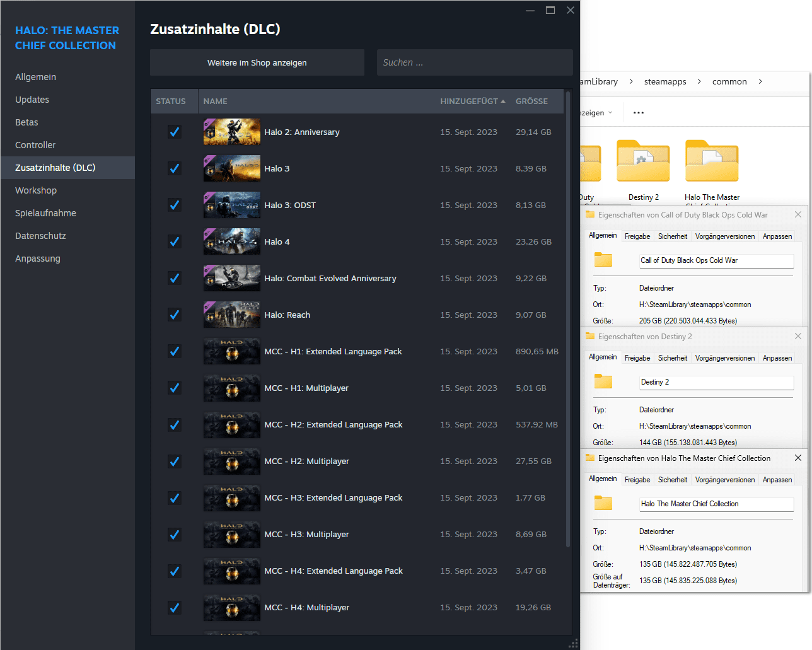Toggle MCC - H2: Multiplayer checkbox
812x650 pixels.
tap(175, 461)
